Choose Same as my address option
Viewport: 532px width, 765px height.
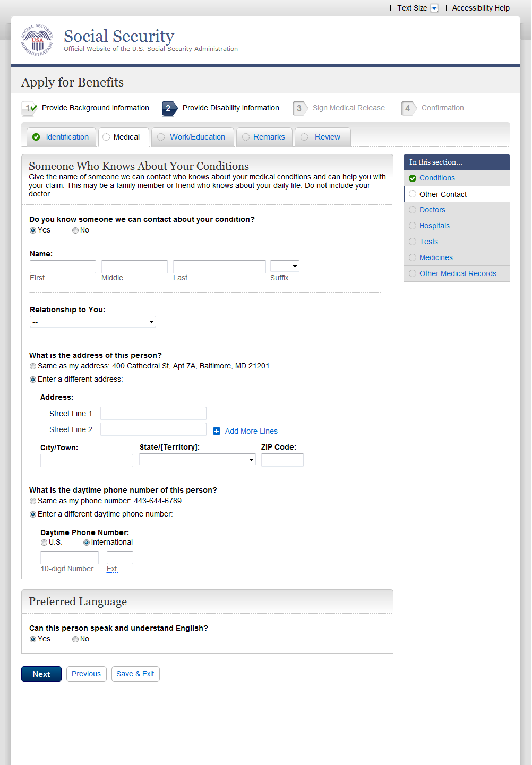(x=33, y=366)
